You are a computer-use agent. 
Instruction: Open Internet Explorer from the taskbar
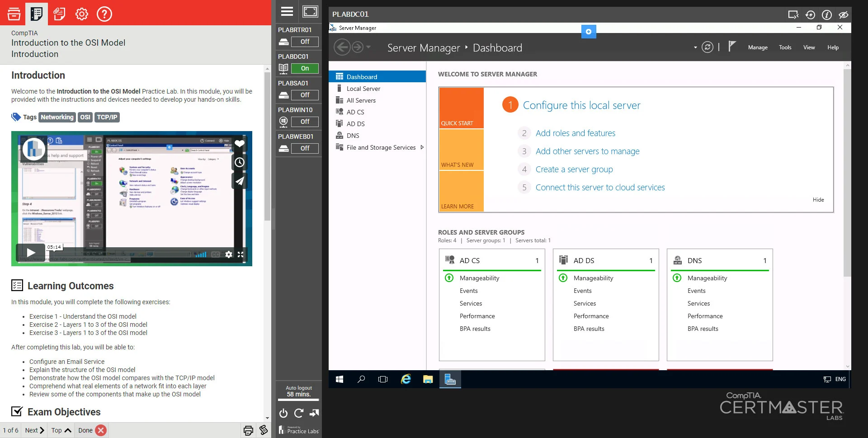[406, 379]
